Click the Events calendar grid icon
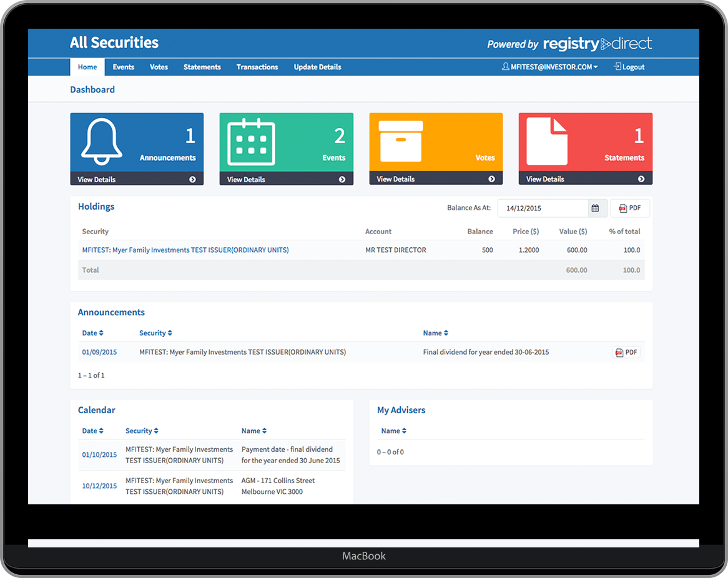The image size is (728, 578). (251, 142)
